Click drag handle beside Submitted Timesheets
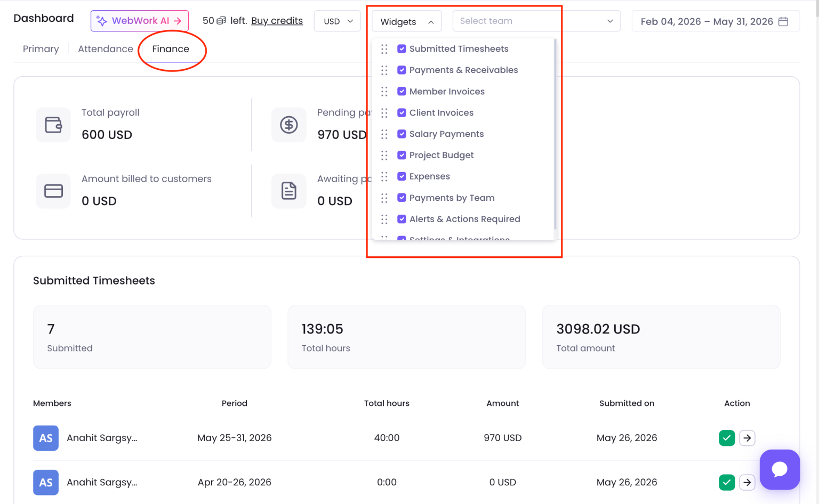The height and width of the screenshot is (504, 819). coord(384,49)
